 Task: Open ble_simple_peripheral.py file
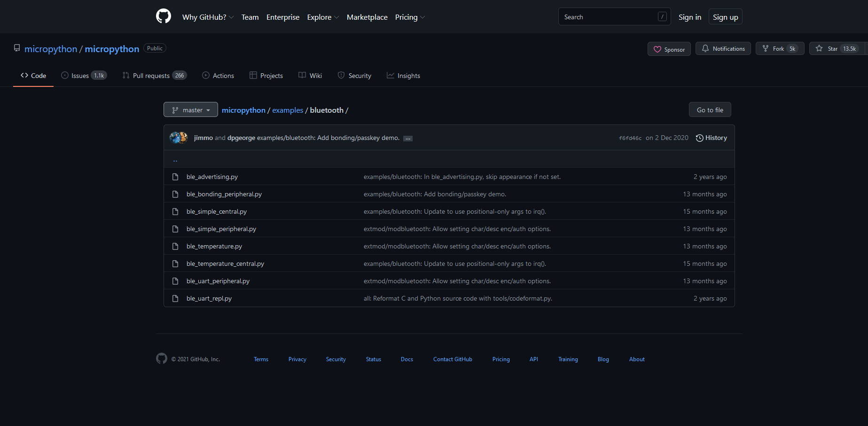tap(221, 229)
